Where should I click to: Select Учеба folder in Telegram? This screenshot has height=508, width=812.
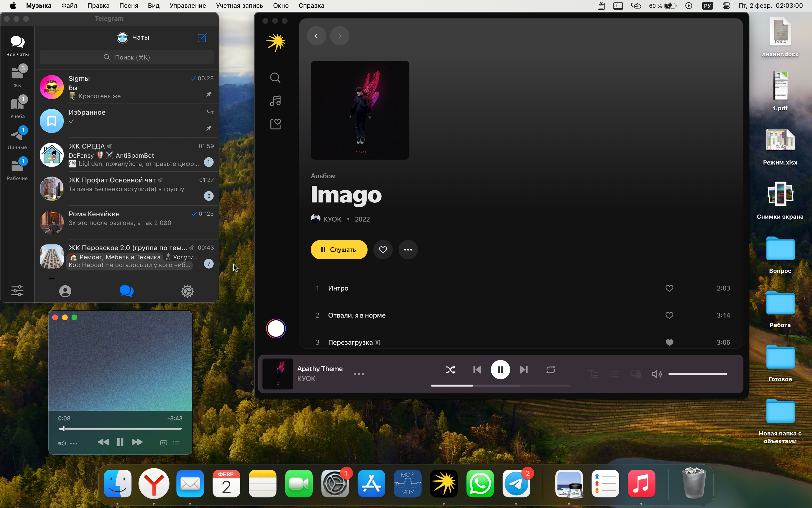(17, 107)
